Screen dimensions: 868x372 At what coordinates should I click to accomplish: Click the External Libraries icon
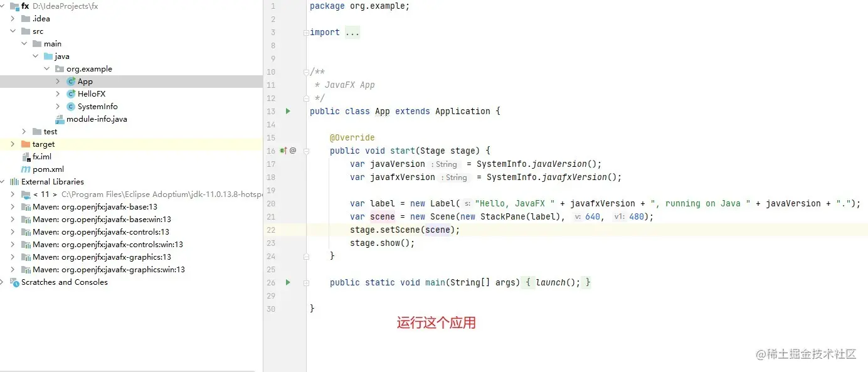(x=14, y=182)
